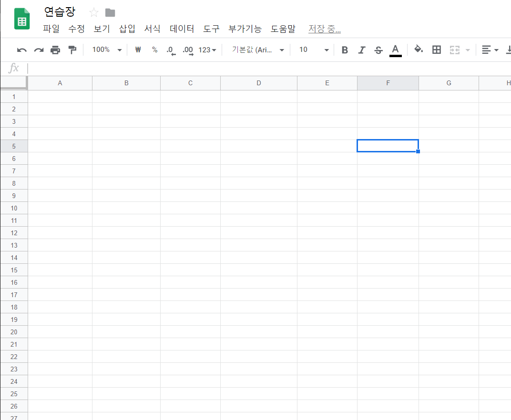511x420 pixels.
Task: Select column F header
Action: click(388, 83)
